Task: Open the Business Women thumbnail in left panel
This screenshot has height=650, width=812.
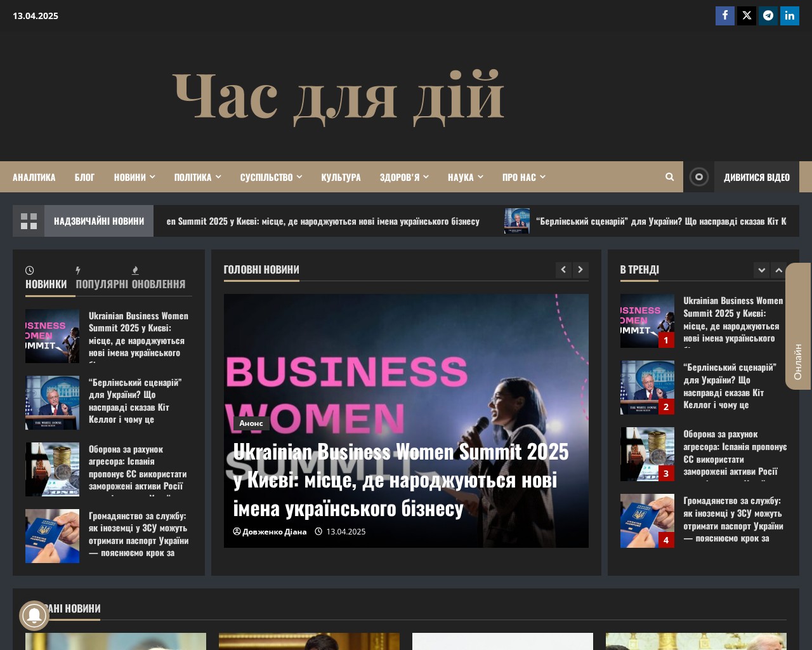Action: pos(52,336)
